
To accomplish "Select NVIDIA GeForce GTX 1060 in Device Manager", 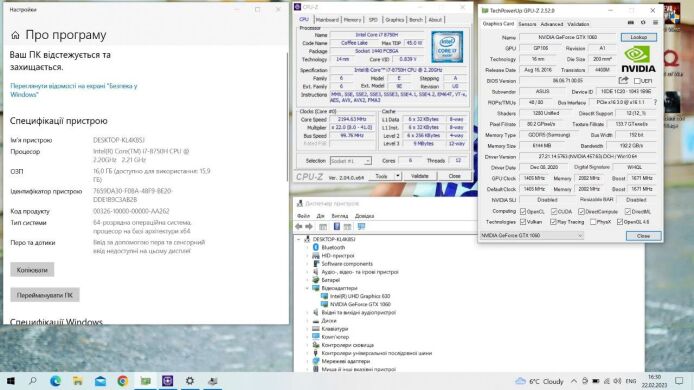I will (360, 304).
